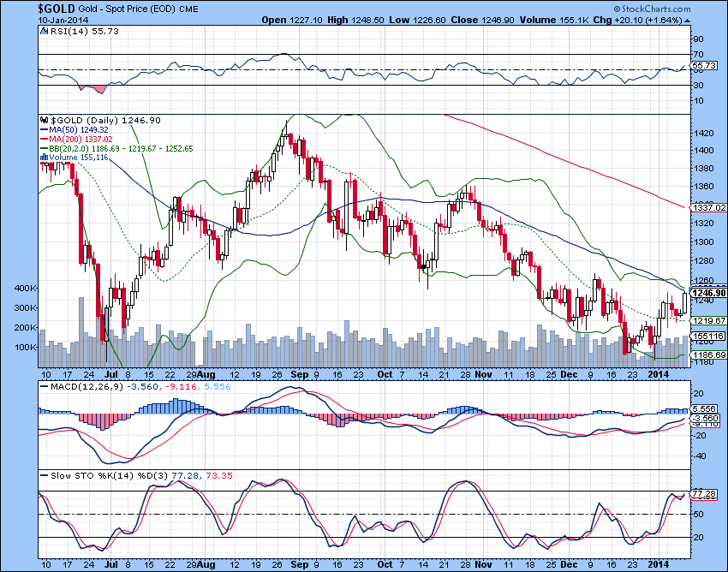Click the CME exchange label
This screenshot has width=728, height=572.
(188, 9)
